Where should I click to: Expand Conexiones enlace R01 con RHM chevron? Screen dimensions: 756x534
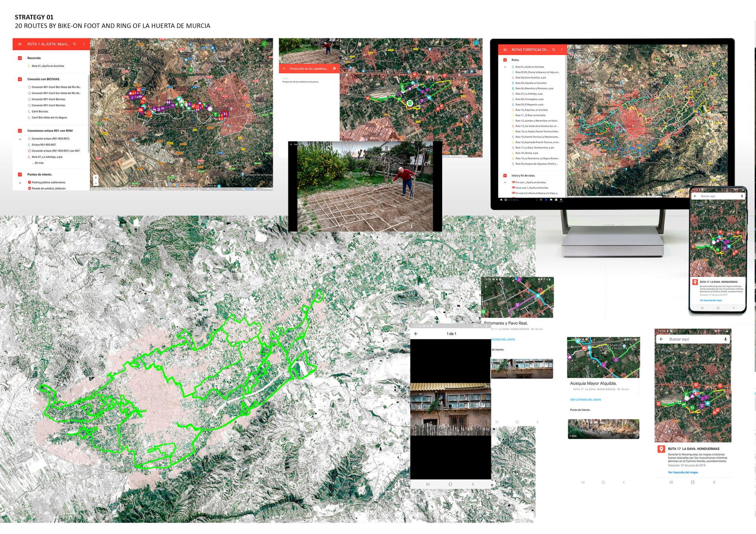20,139
